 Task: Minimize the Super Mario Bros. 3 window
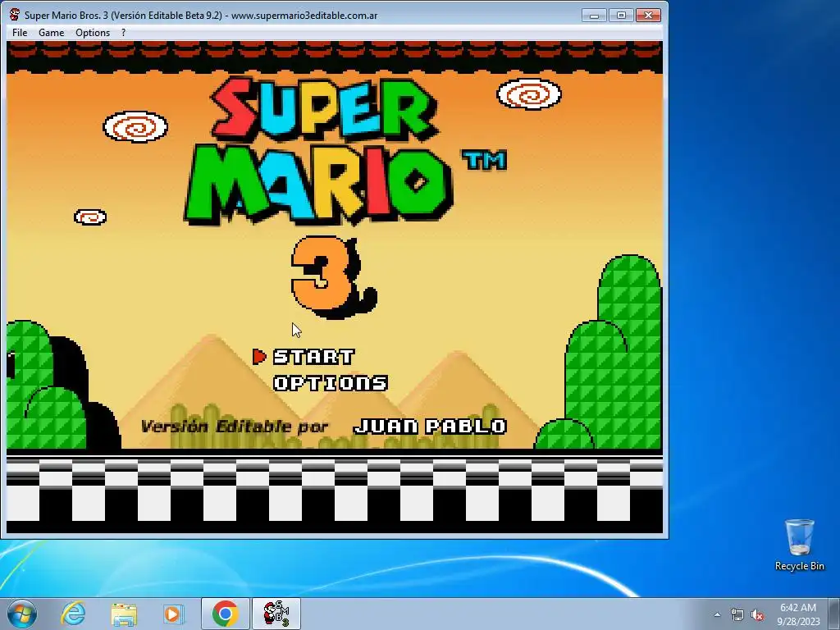pos(594,16)
